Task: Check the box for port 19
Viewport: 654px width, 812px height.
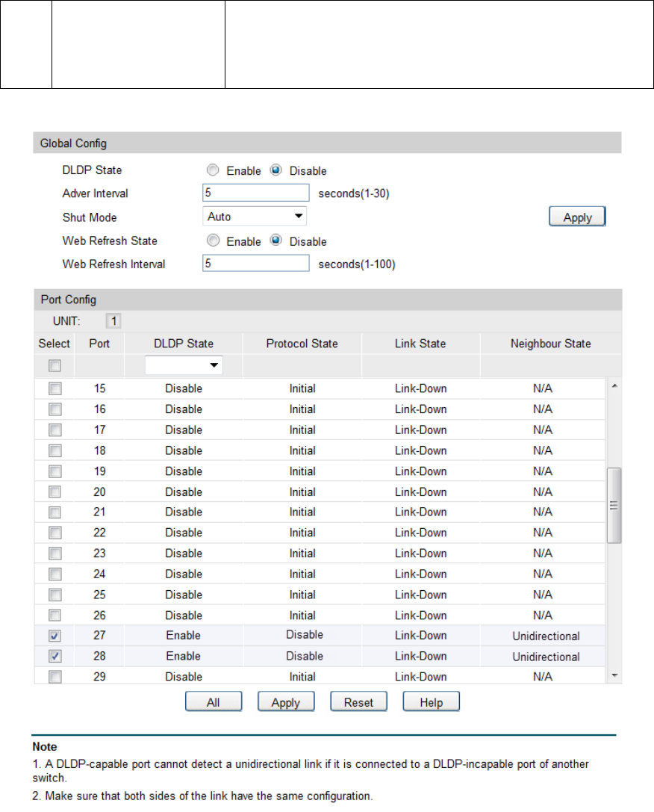Action: (54, 471)
